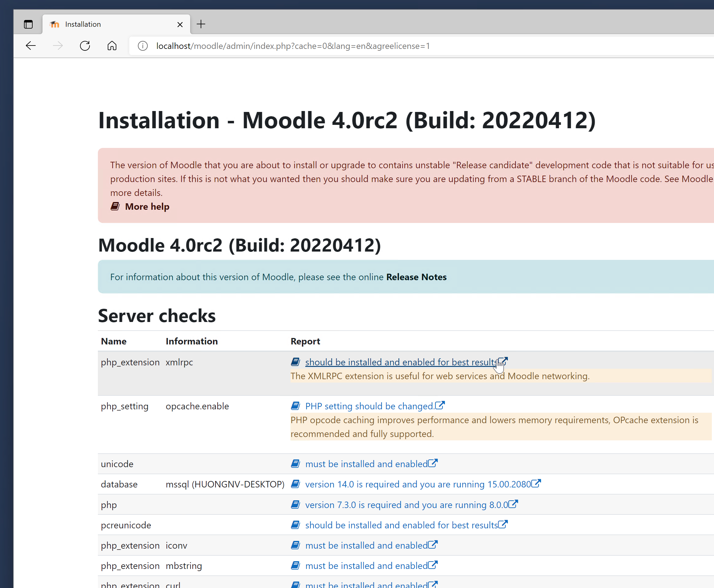
Task: Open a new tab with plus button
Action: tap(201, 24)
